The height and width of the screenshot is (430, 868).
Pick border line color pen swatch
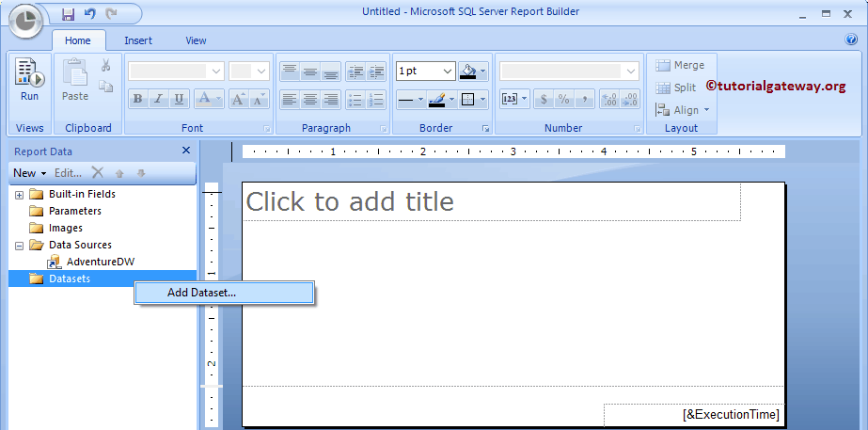coord(437,100)
